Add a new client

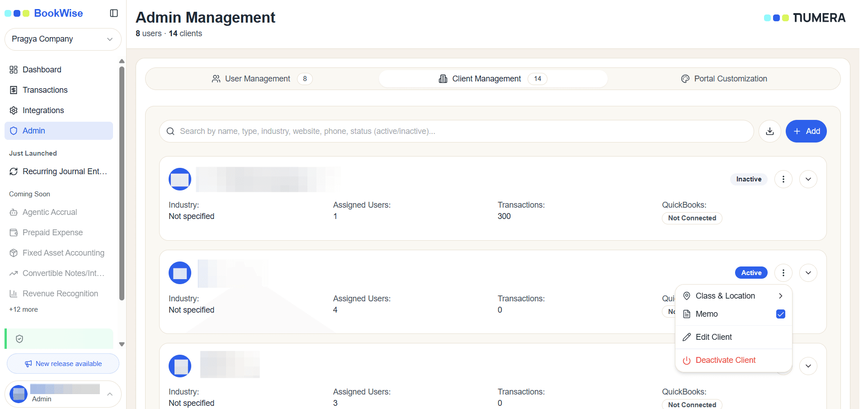(x=806, y=131)
